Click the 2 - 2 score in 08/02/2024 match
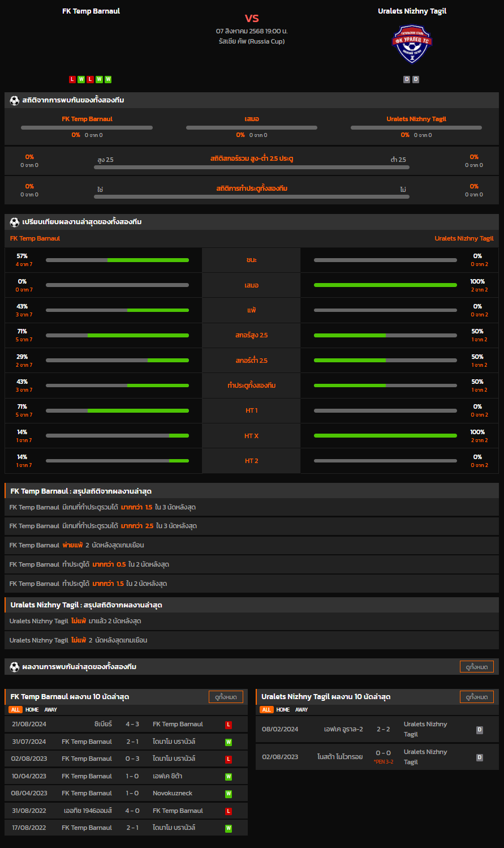 (x=384, y=729)
